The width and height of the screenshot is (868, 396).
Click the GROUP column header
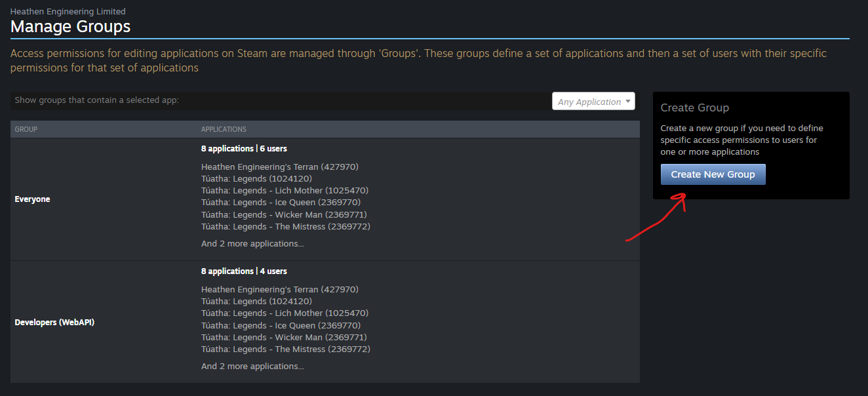click(26, 129)
